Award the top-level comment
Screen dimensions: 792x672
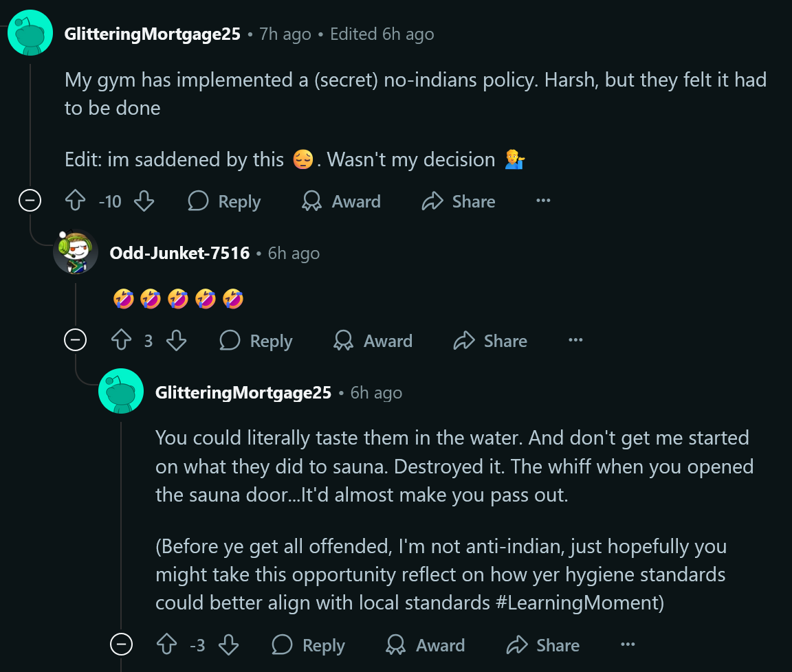342,201
